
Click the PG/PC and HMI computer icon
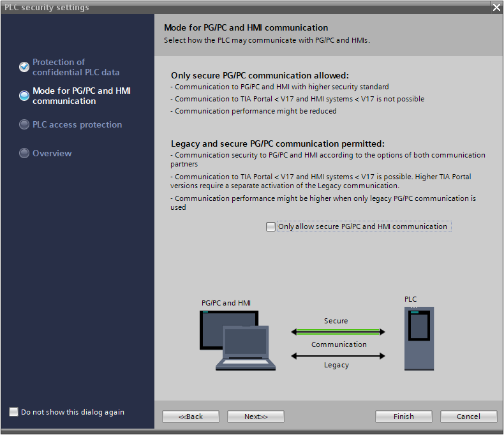coord(237,340)
